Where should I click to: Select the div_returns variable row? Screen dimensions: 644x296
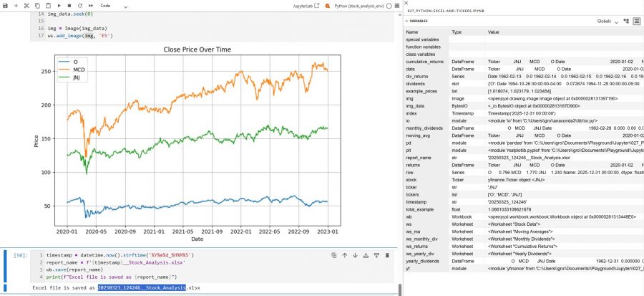[x=524, y=77]
